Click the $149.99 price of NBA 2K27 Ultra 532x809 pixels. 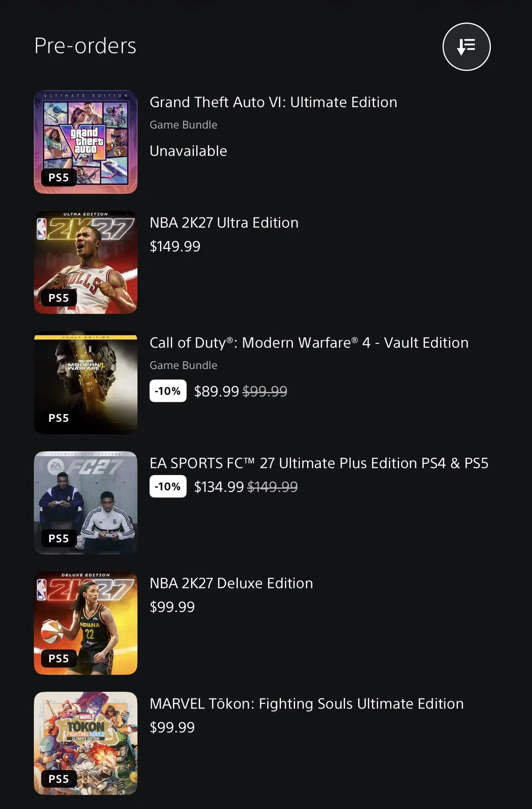[x=175, y=246]
